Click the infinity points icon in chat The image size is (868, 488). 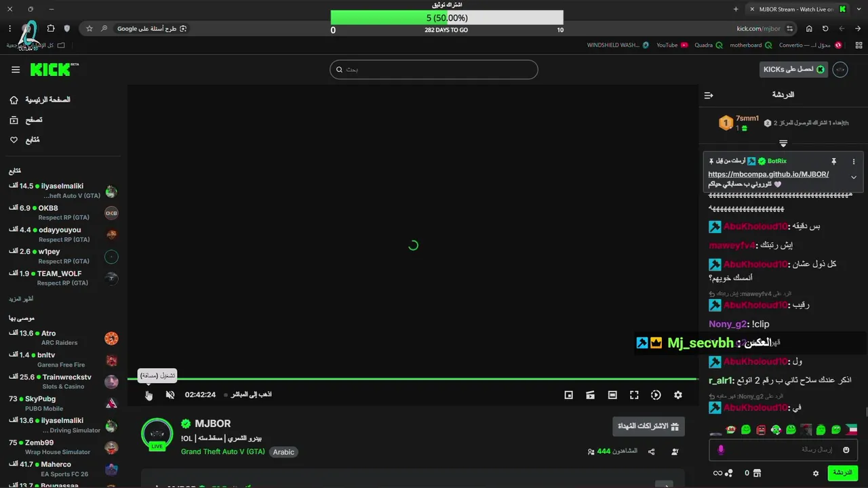(x=723, y=473)
